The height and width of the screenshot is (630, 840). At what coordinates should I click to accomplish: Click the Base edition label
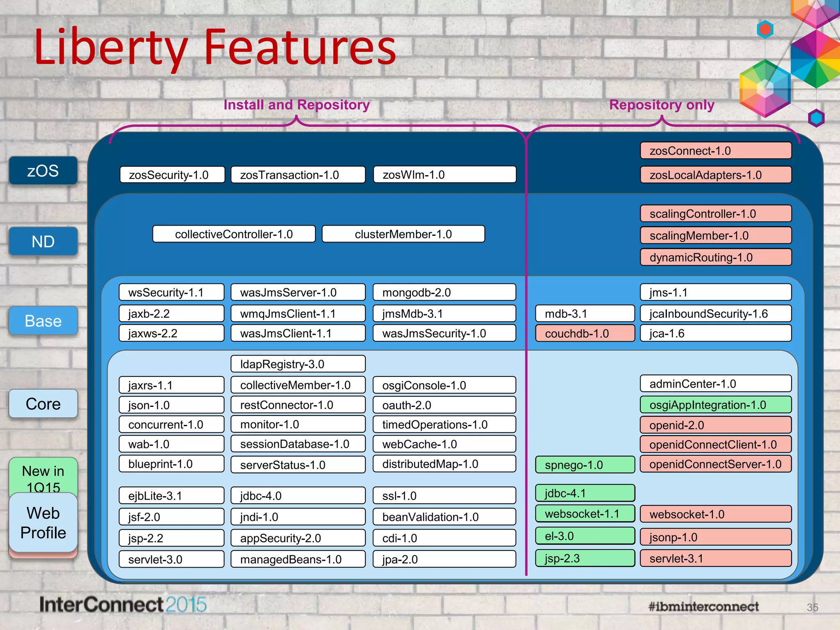pyautogui.click(x=43, y=320)
